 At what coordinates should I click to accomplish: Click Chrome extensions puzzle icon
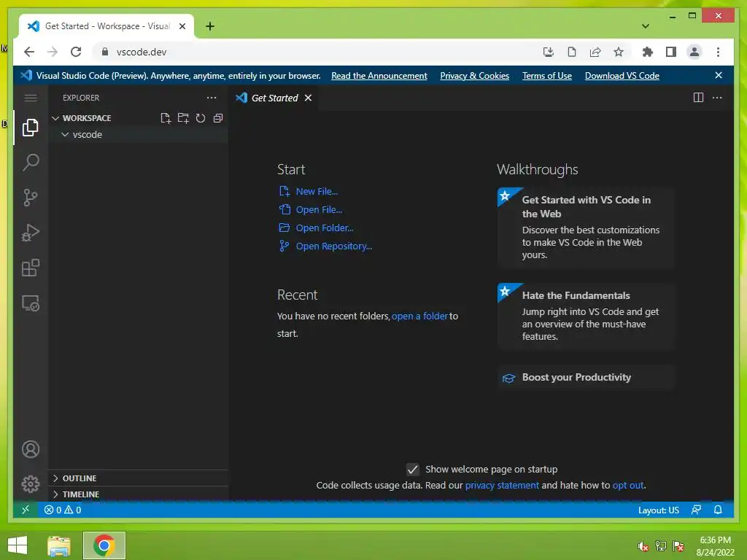tap(648, 52)
